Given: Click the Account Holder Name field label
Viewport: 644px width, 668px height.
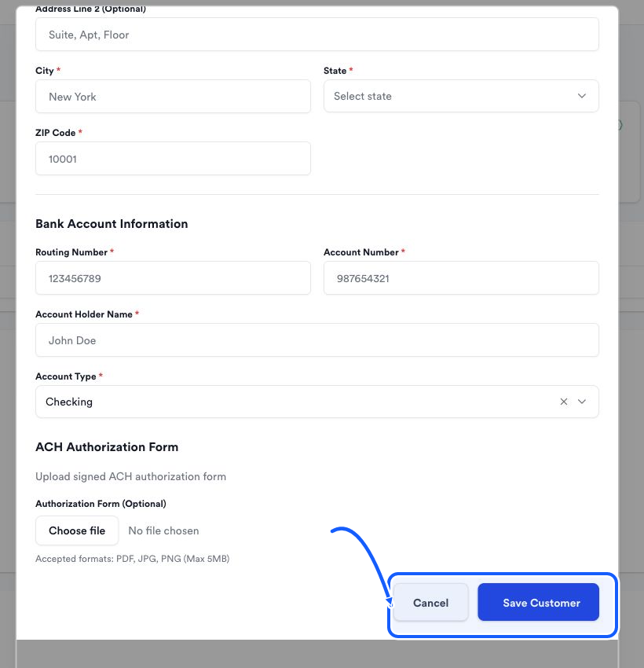Looking at the screenshot, I should coord(84,314).
